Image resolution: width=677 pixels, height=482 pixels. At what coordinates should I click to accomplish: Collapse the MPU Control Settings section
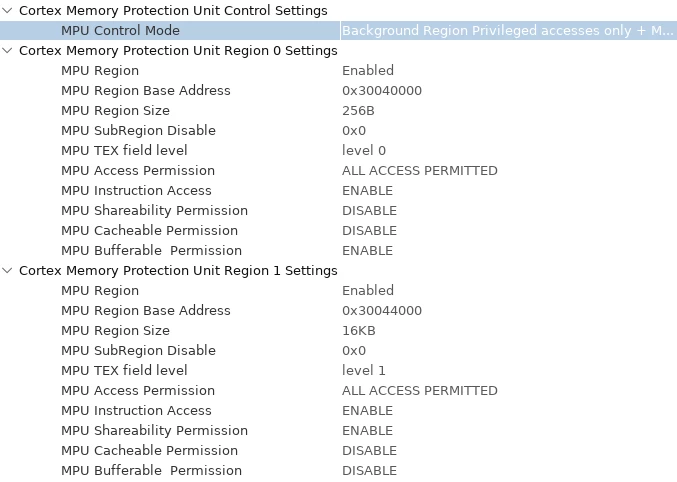point(7,10)
